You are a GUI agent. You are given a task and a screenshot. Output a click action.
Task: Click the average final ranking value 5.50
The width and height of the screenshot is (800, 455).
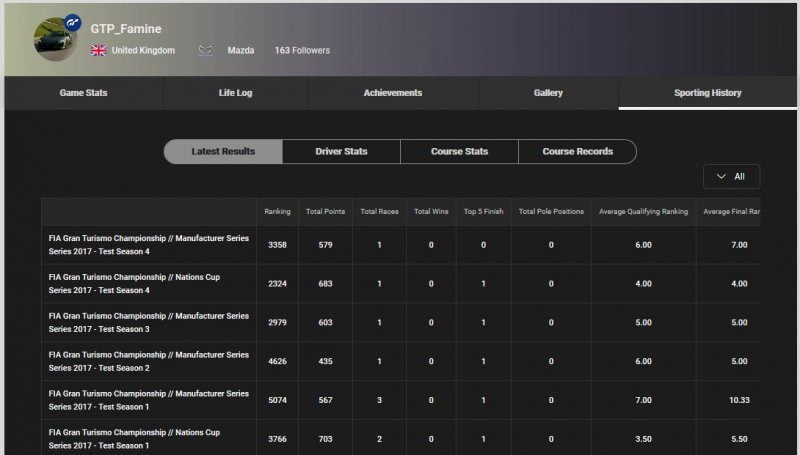click(739, 439)
